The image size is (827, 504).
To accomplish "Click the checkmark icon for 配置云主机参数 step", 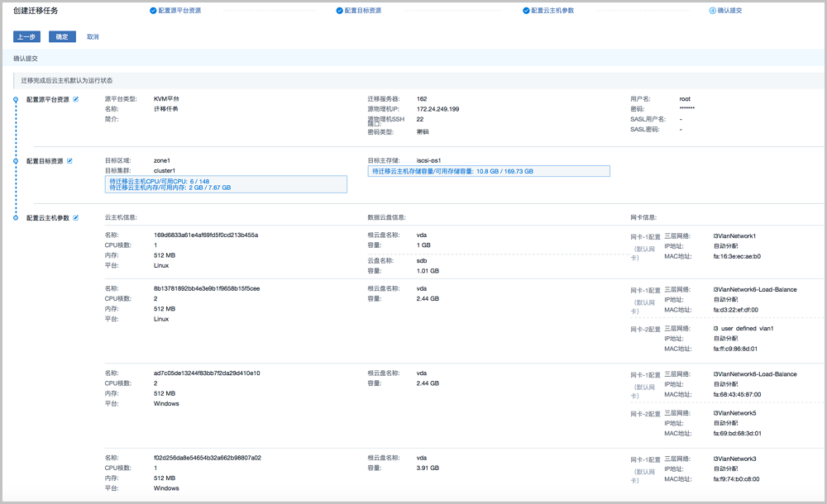I will click(526, 11).
